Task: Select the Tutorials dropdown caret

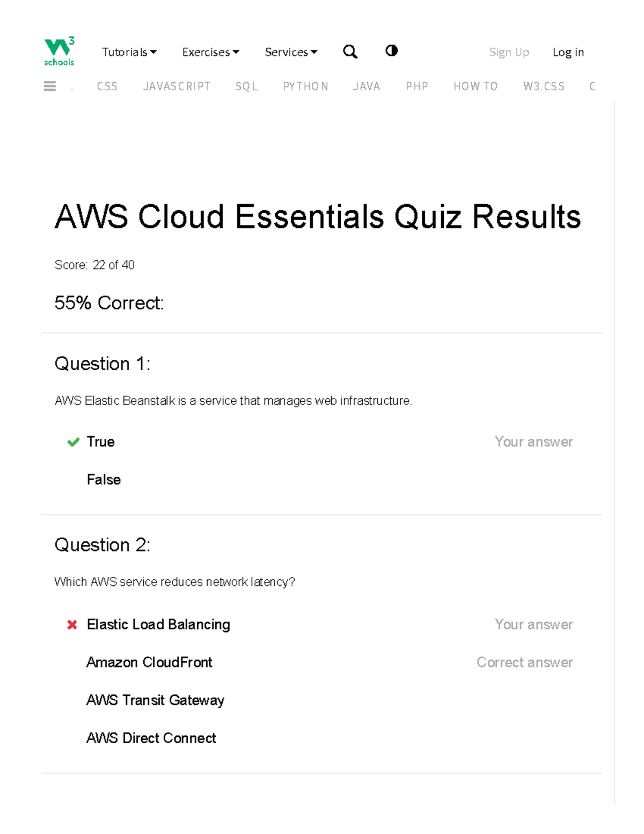Action: 155,52
